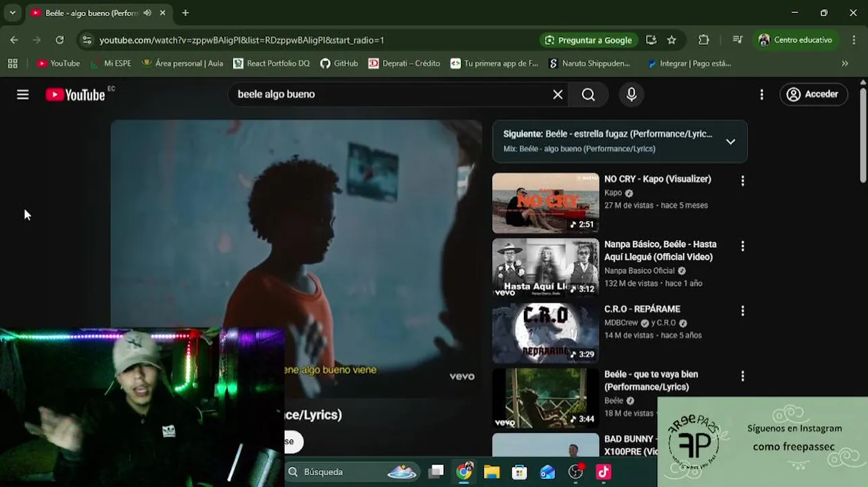Open File Explorer from the taskbar
The width and height of the screenshot is (868, 487).
pos(491,471)
